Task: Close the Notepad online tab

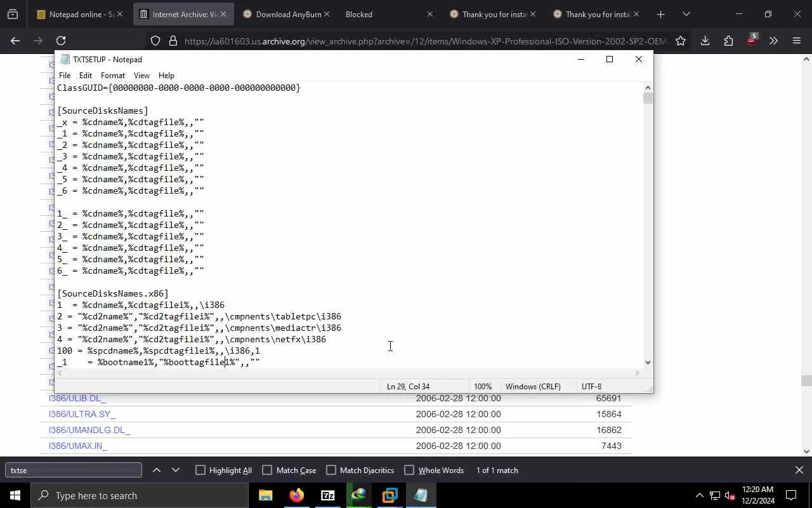Action: pyautogui.click(x=120, y=14)
